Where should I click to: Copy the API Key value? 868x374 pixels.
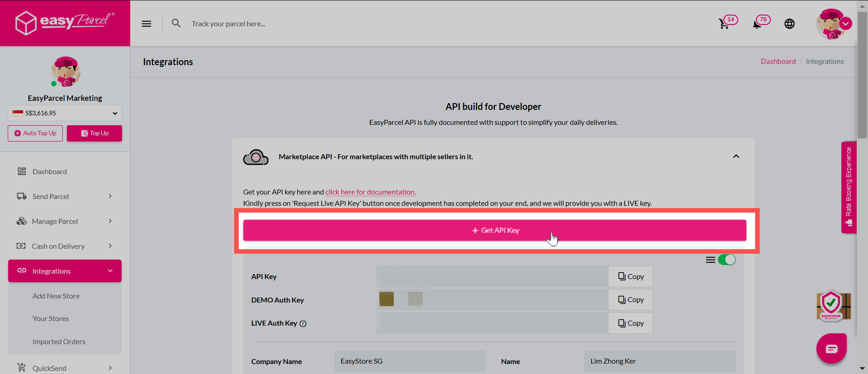tap(631, 277)
